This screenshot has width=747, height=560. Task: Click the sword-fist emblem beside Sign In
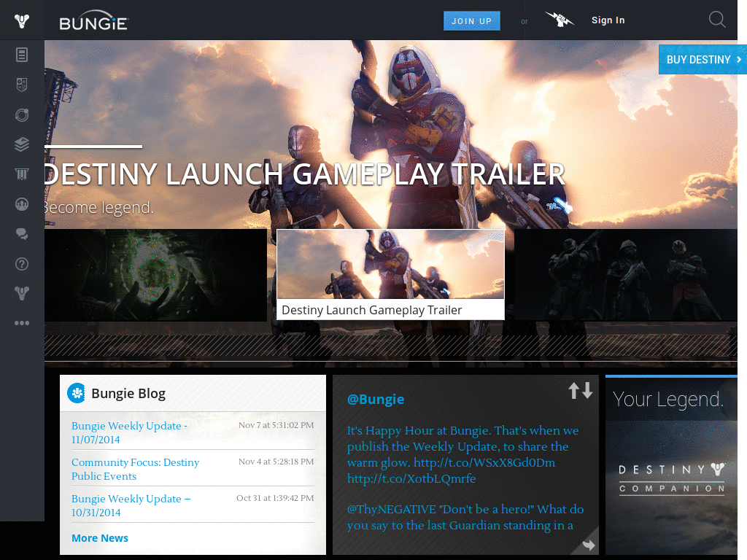coord(560,20)
